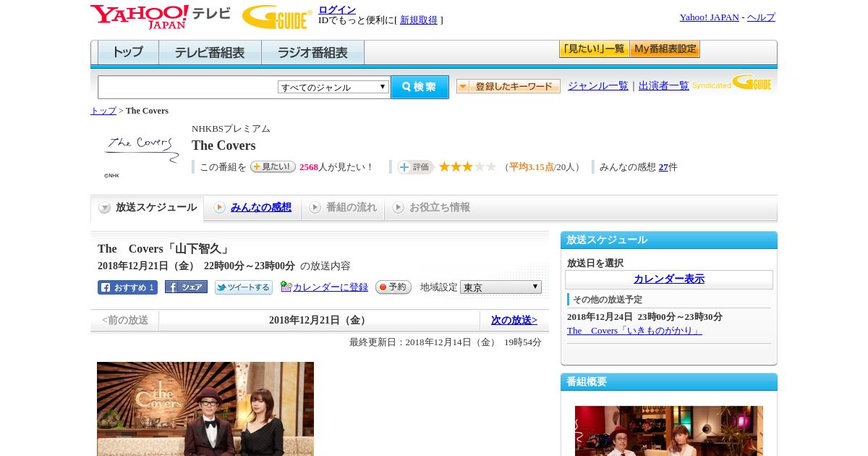Open the 出演者一覧 link
868x456 pixels.
pos(664,85)
